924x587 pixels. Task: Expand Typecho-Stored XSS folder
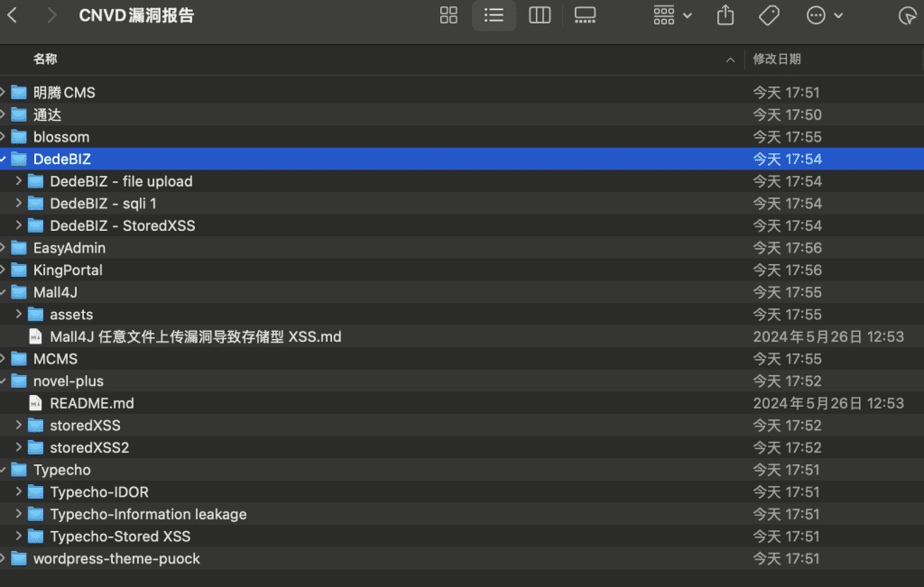[x=18, y=537]
